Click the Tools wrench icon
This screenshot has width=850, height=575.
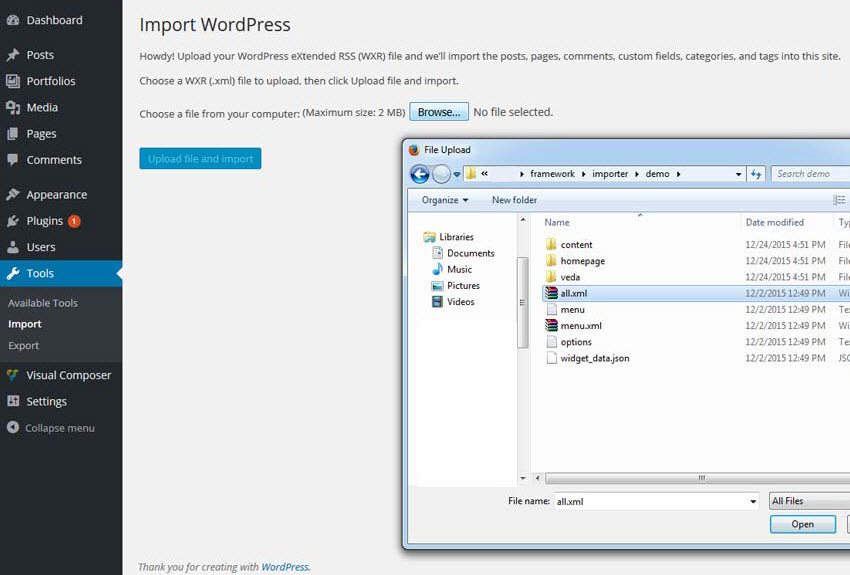point(13,273)
